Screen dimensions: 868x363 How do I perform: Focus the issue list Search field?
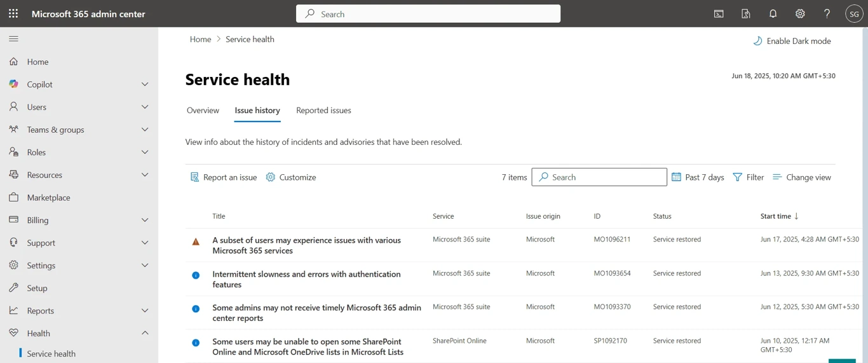(599, 177)
